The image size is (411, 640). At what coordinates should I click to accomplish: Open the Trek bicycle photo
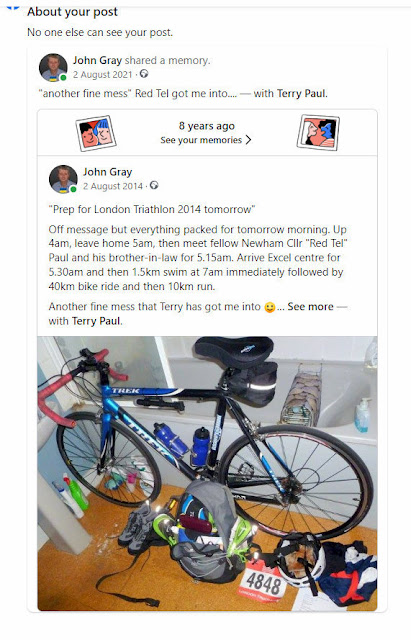click(207, 473)
